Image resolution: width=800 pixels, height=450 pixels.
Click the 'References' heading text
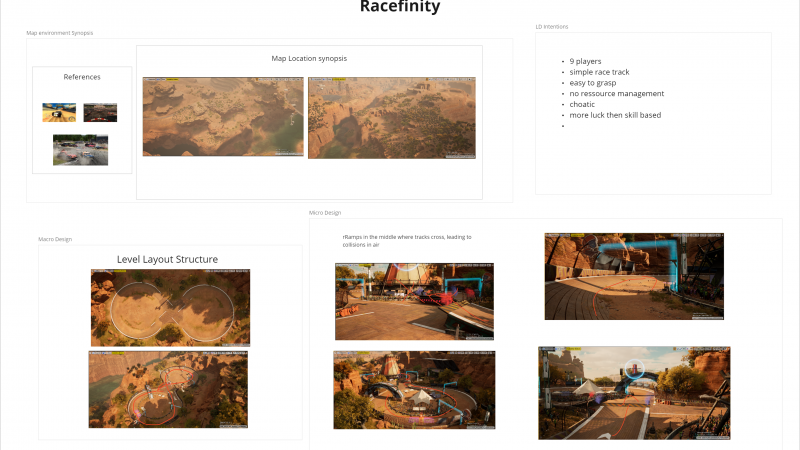click(82, 77)
